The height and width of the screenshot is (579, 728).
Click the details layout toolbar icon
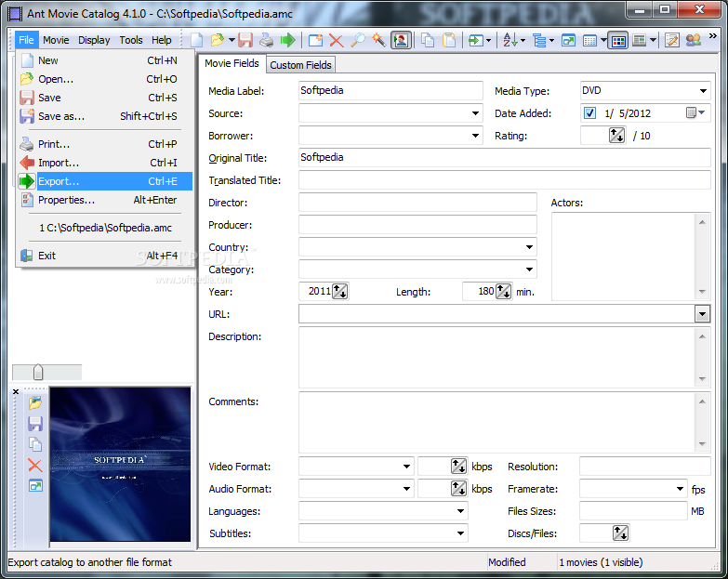[640, 40]
